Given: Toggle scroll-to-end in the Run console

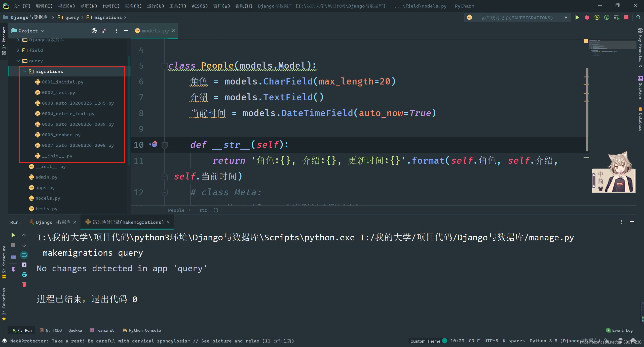Looking at the screenshot, I should [24, 265].
